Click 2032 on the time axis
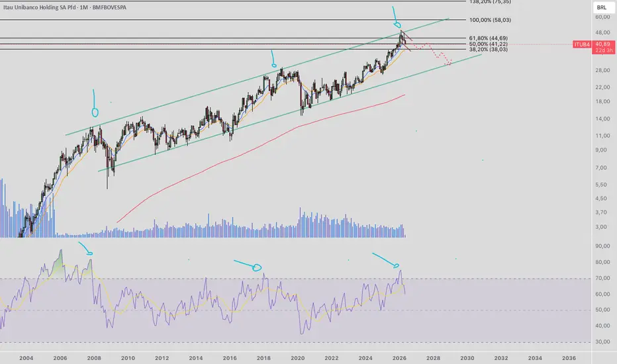Viewport: 617px width, 364px height. click(501, 358)
